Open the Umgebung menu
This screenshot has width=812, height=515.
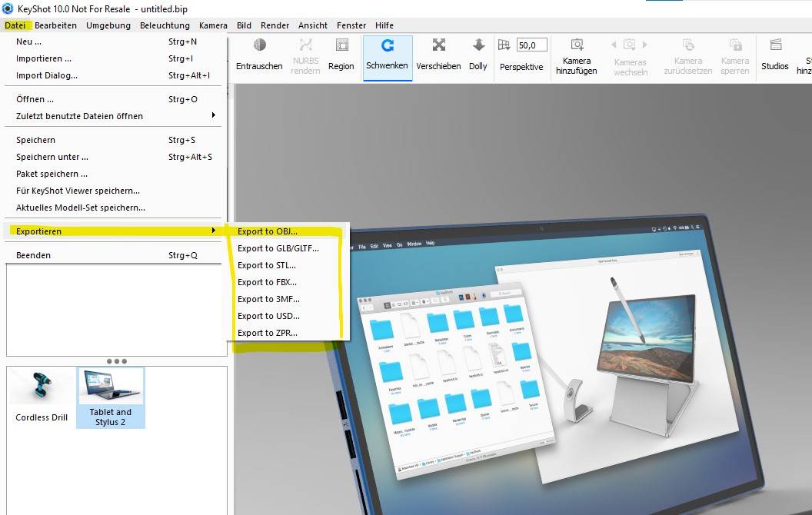[x=108, y=25]
